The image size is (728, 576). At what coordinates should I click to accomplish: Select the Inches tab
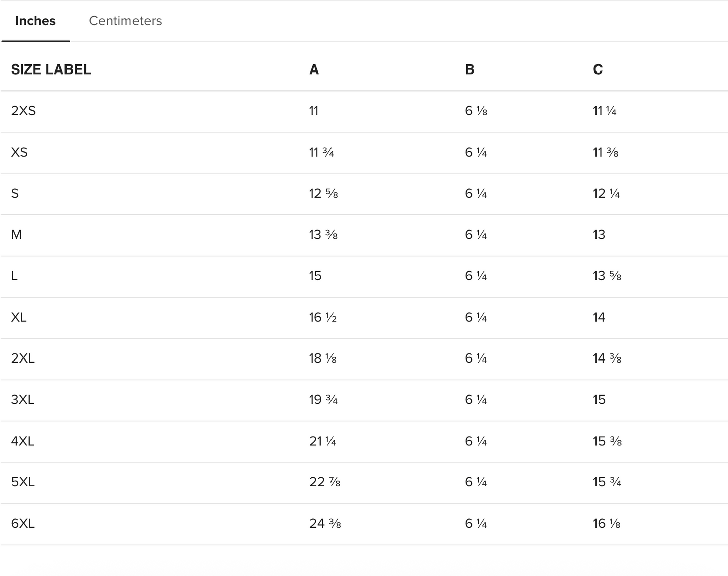(35, 21)
